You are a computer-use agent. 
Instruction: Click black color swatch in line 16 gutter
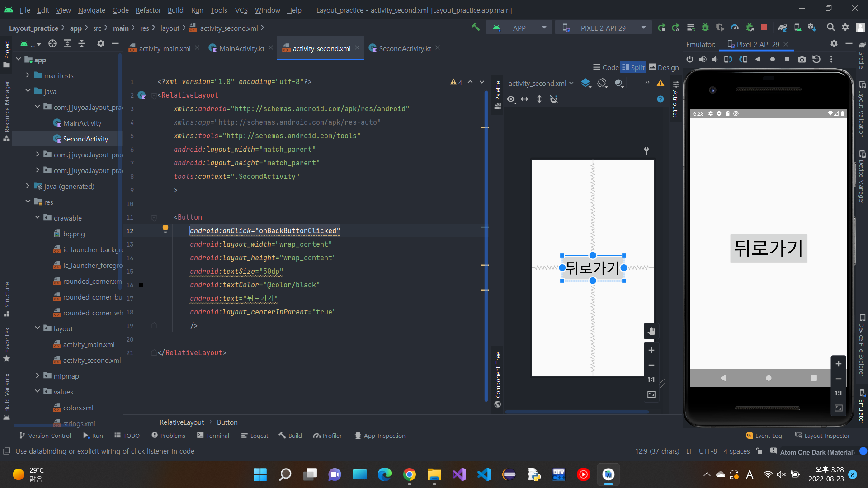tap(141, 285)
